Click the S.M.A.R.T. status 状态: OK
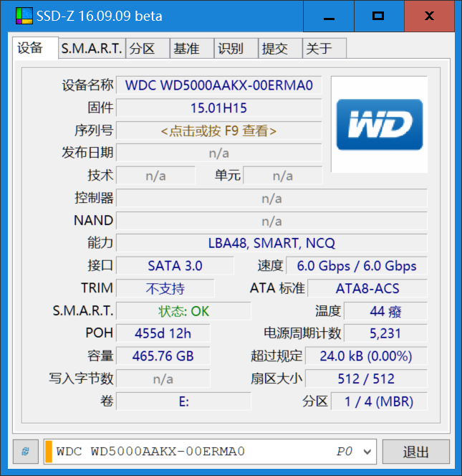This screenshot has width=462, height=476. point(183,311)
